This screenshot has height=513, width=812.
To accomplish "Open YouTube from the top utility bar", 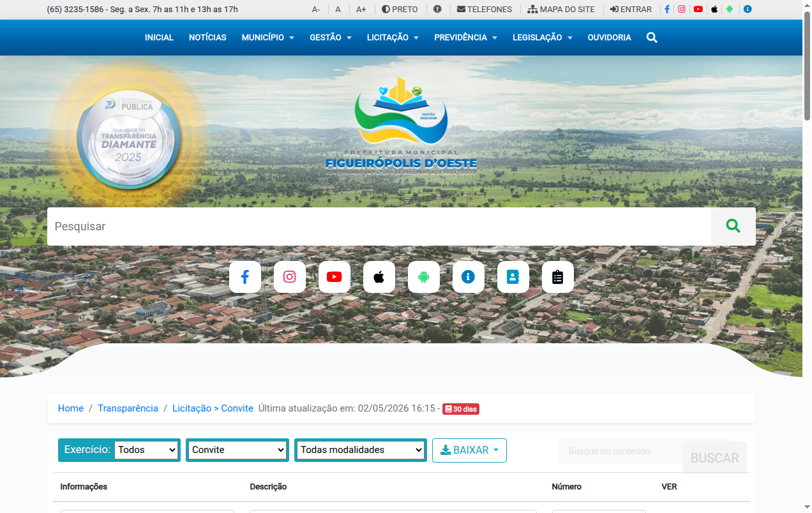I will click(698, 10).
